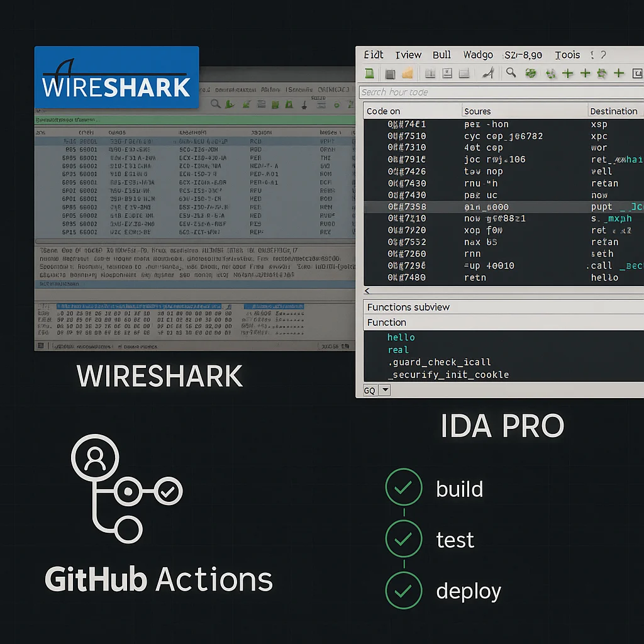Select the row joc rwj.106

(504, 159)
